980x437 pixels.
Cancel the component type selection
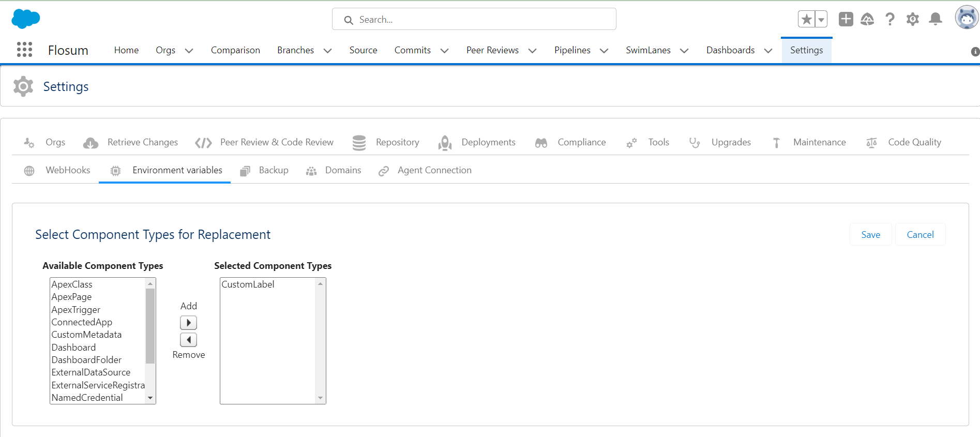[x=920, y=235]
